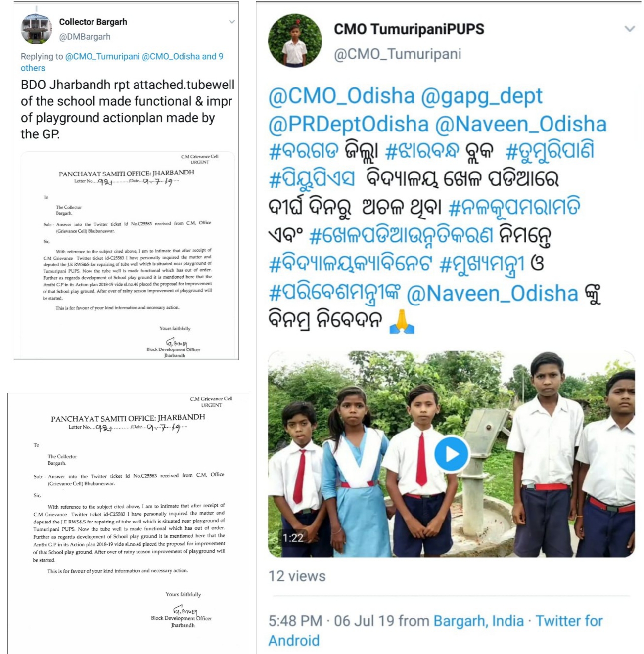Click 'Bargarh, India' location link

478,621
